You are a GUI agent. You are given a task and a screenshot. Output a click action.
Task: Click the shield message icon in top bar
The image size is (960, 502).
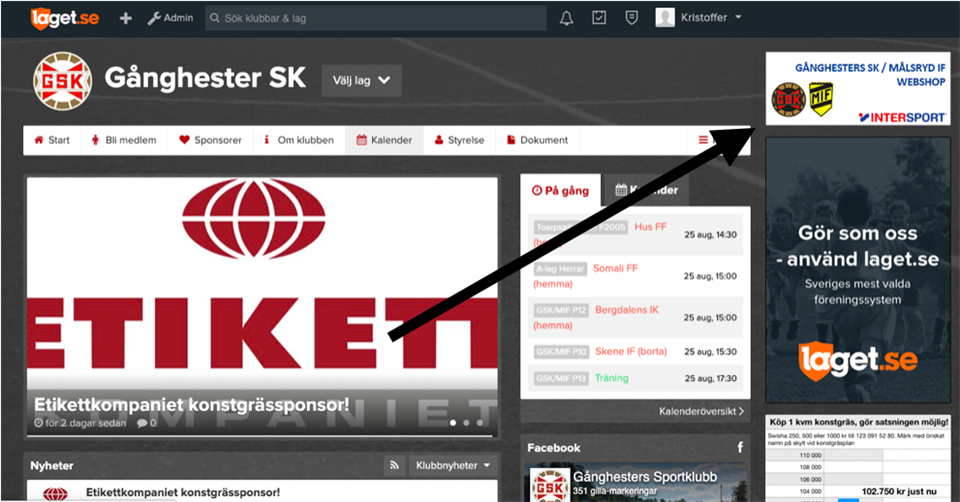pyautogui.click(x=630, y=18)
